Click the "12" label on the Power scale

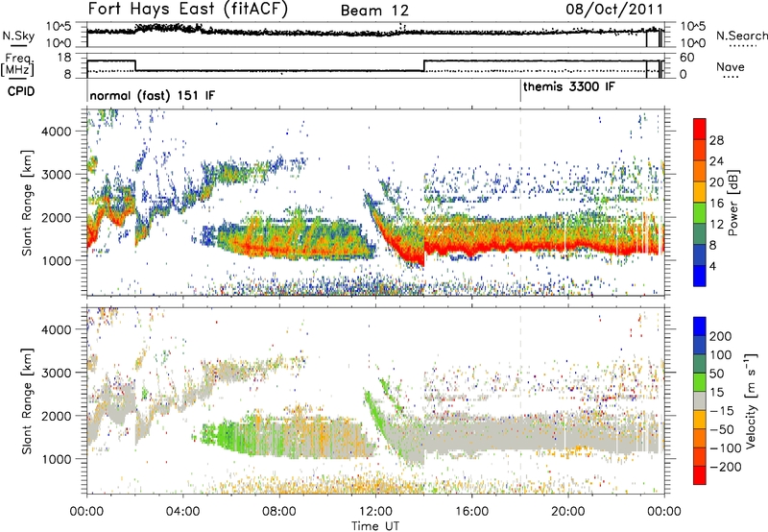coord(716,225)
